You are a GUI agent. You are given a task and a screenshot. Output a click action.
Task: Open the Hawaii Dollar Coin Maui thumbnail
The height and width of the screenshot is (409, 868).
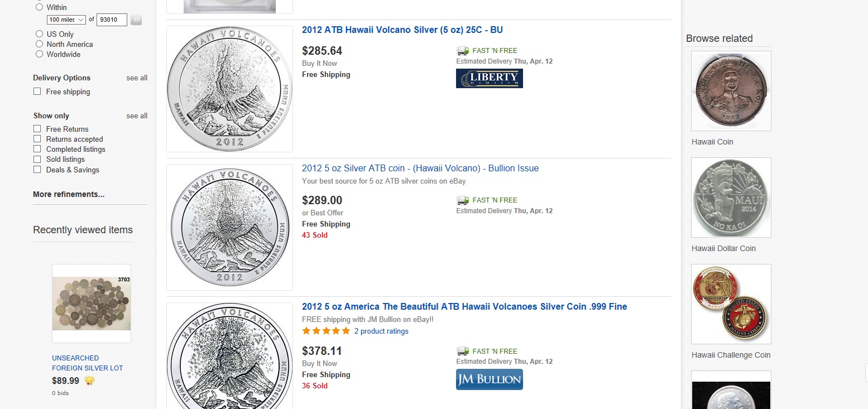(x=731, y=198)
